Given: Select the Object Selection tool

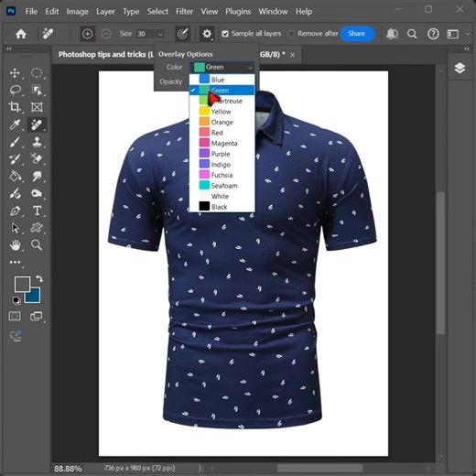Looking at the screenshot, I should [37, 91].
